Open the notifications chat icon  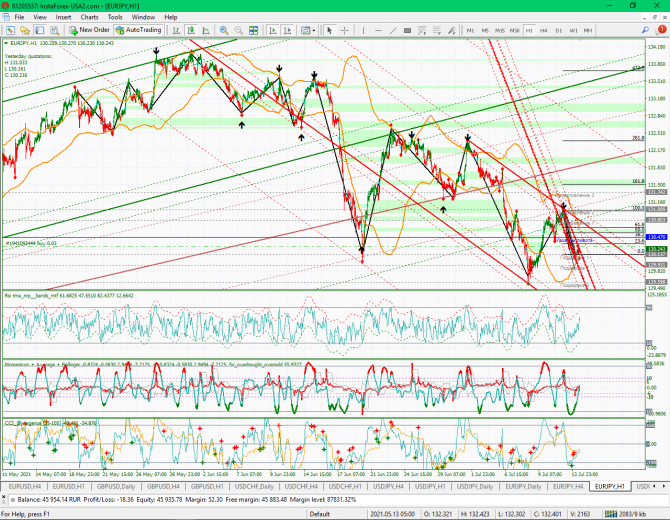coord(661,29)
